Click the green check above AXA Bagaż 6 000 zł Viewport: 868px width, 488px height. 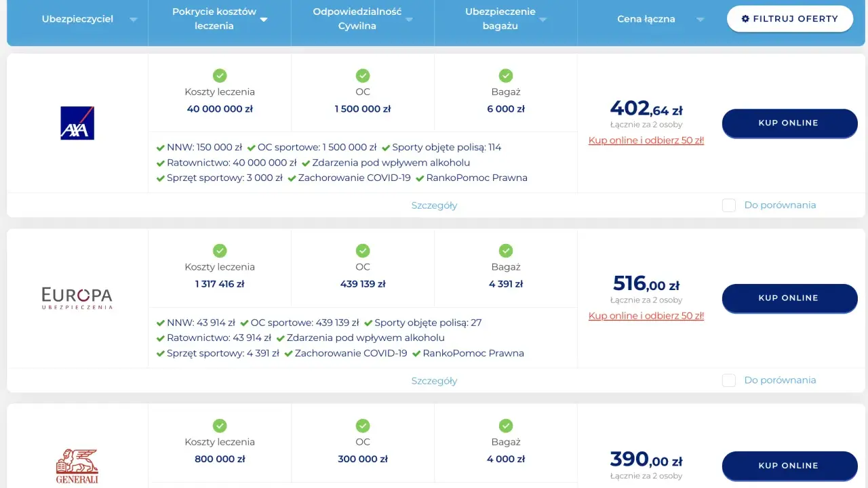tap(506, 75)
